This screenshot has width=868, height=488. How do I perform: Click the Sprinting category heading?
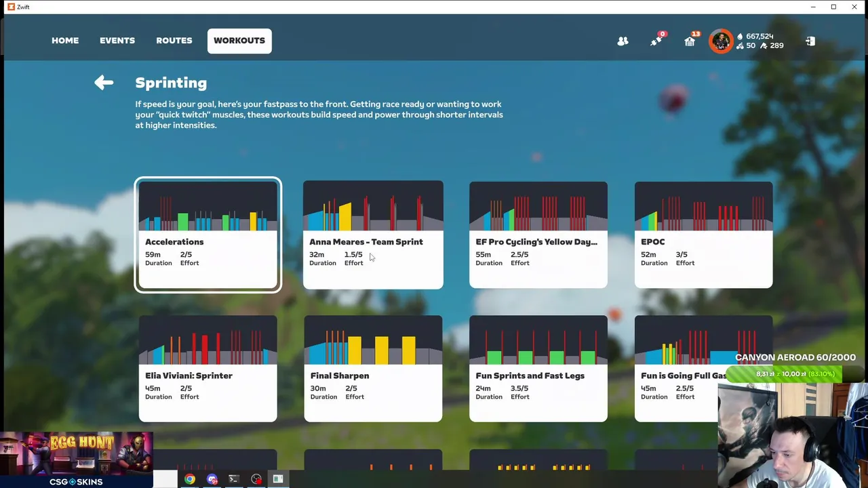point(171,83)
